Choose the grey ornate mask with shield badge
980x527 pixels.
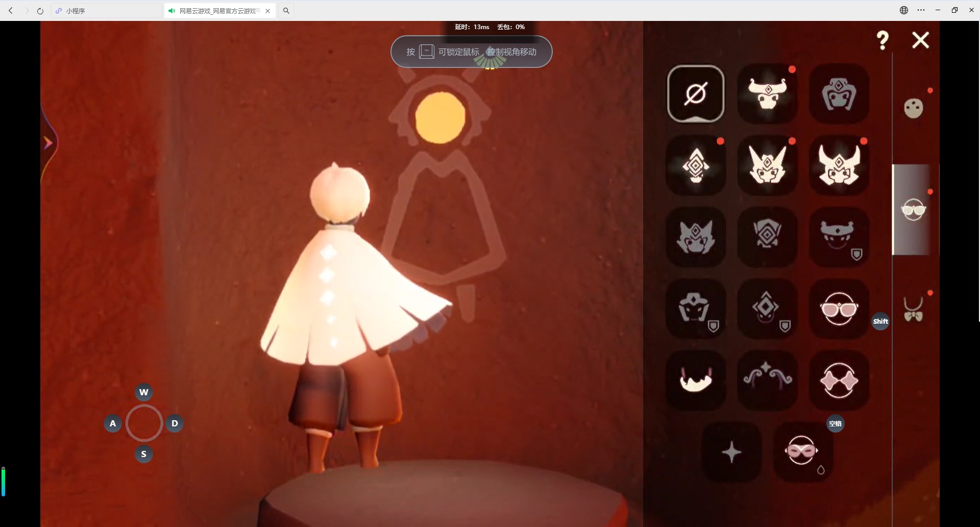pos(696,308)
